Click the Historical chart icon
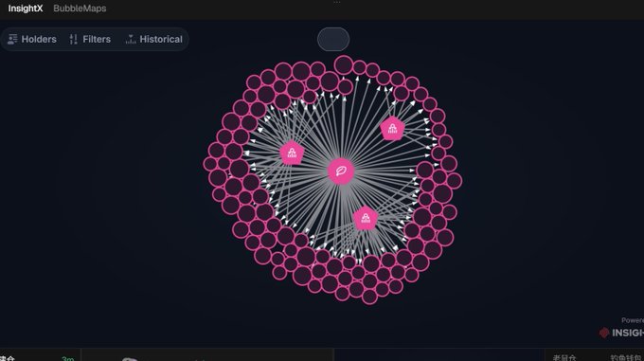644x361 pixels. click(x=131, y=39)
